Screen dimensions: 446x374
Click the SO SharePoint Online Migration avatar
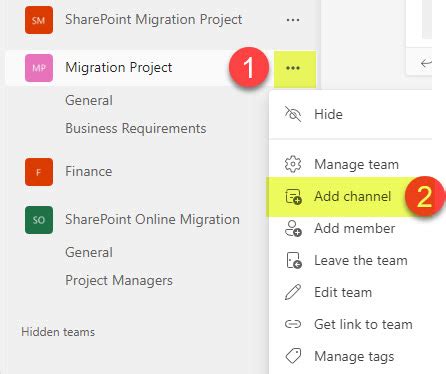click(x=39, y=220)
